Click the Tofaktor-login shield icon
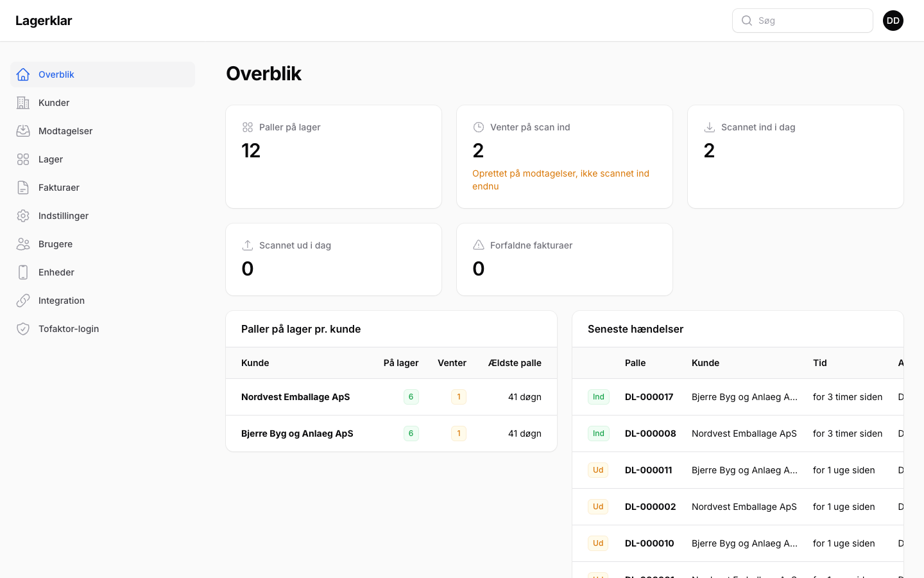The image size is (924, 578). click(23, 329)
